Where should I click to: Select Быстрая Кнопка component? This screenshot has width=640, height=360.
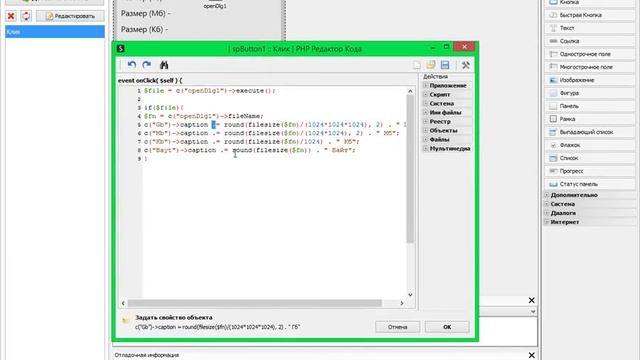point(589,15)
